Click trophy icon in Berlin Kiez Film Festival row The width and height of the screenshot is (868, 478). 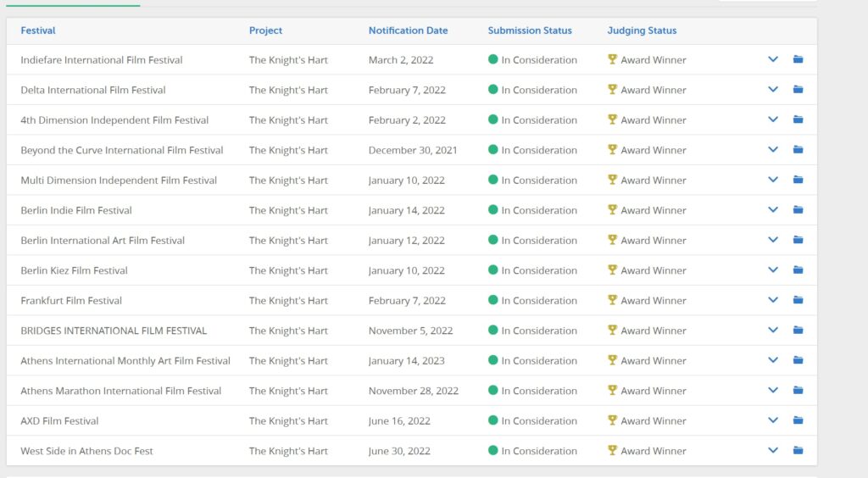[612, 270]
